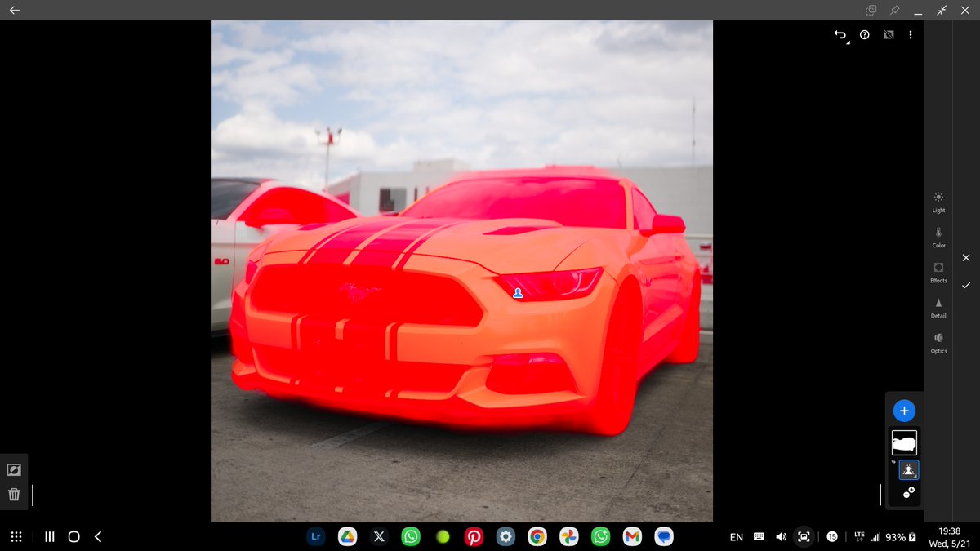
Task: Click the volume speaker icon
Action: point(782,537)
